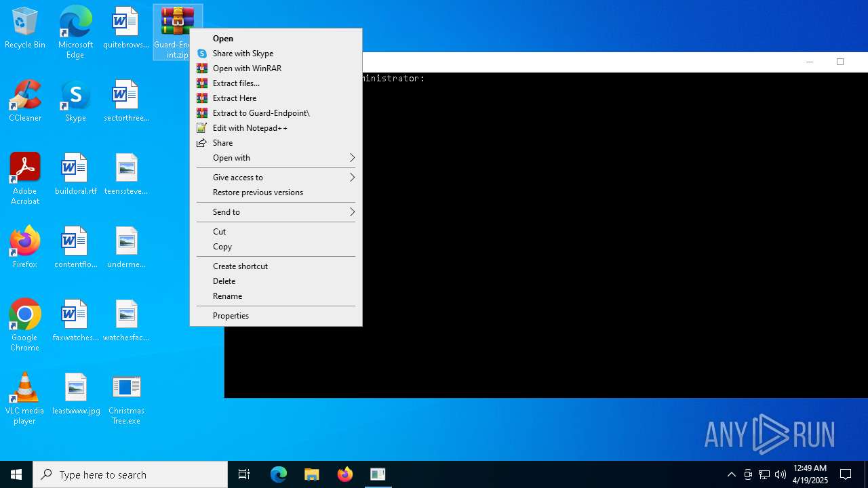Expand the Send to submenu
Screen dimensions: 868x488
276,212
